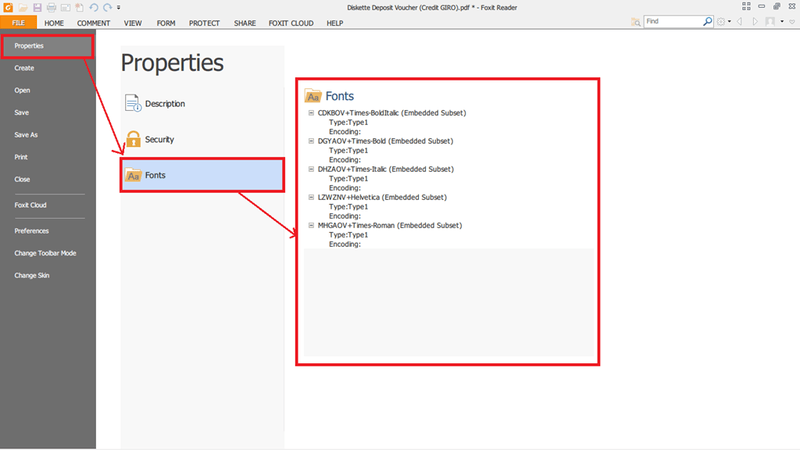Switch to the PROTECT ribbon tab
The width and height of the screenshot is (800, 450).
[204, 23]
